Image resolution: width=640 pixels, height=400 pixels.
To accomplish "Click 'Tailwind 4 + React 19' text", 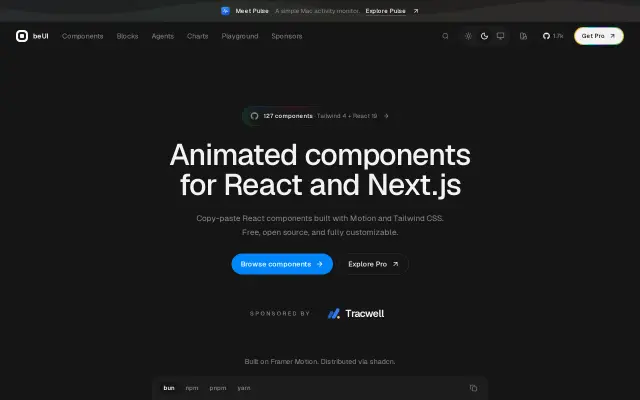I will click(347, 116).
